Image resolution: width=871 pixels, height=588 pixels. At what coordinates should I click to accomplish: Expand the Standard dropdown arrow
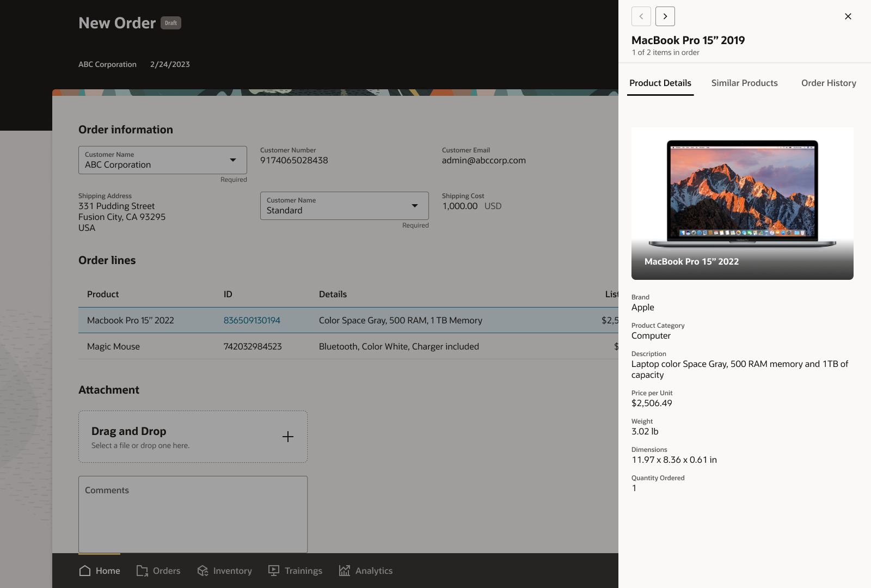coord(415,206)
